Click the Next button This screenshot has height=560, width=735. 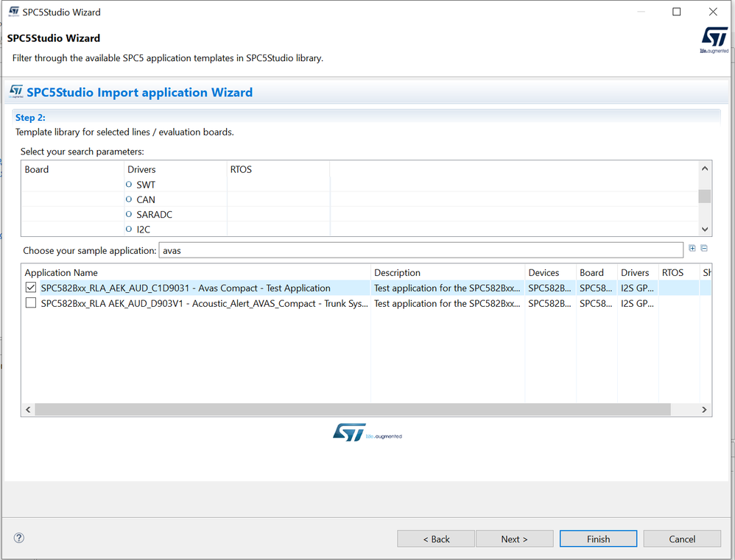pyautogui.click(x=514, y=539)
